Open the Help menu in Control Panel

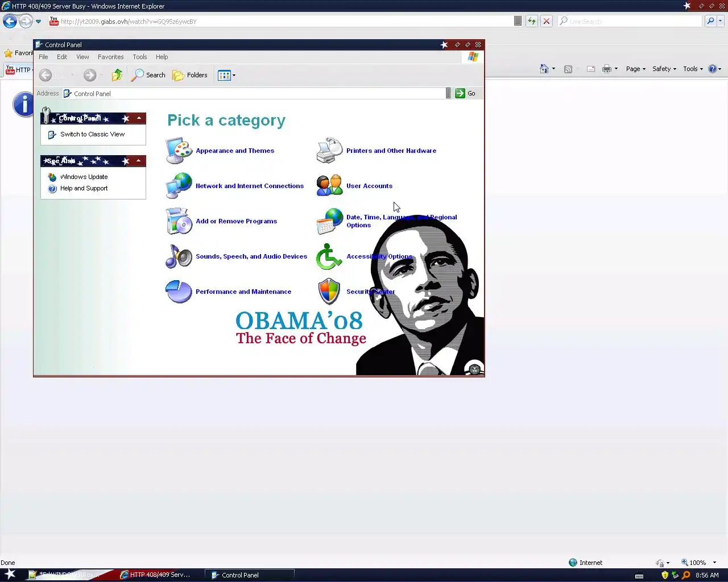tap(162, 57)
